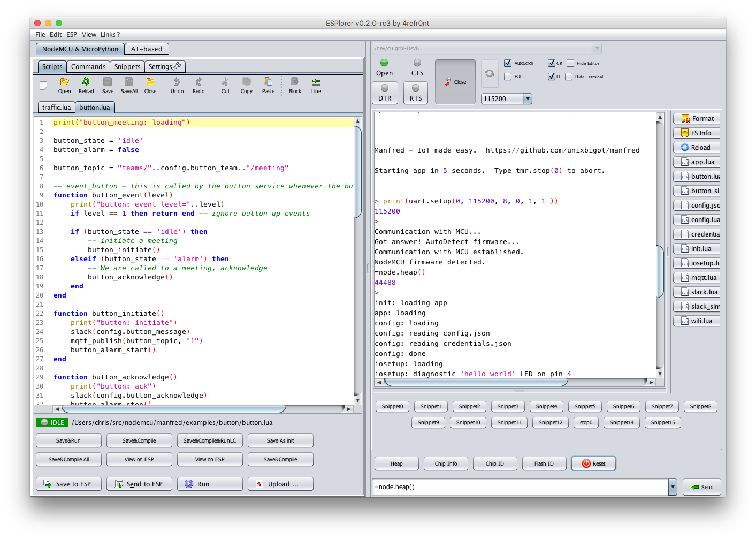Open slack.lua from ESP file list
This screenshot has height=540, width=756.
(697, 292)
